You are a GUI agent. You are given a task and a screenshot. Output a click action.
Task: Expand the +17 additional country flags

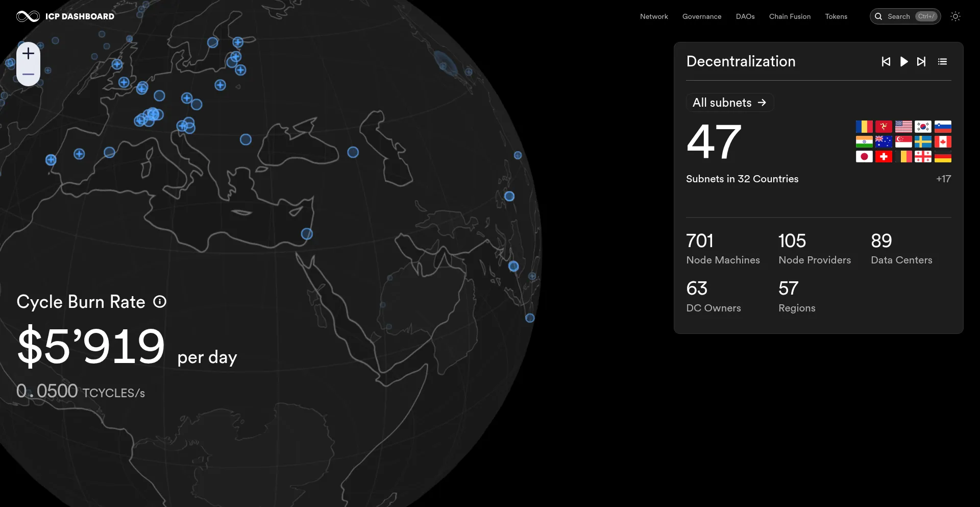944,179
